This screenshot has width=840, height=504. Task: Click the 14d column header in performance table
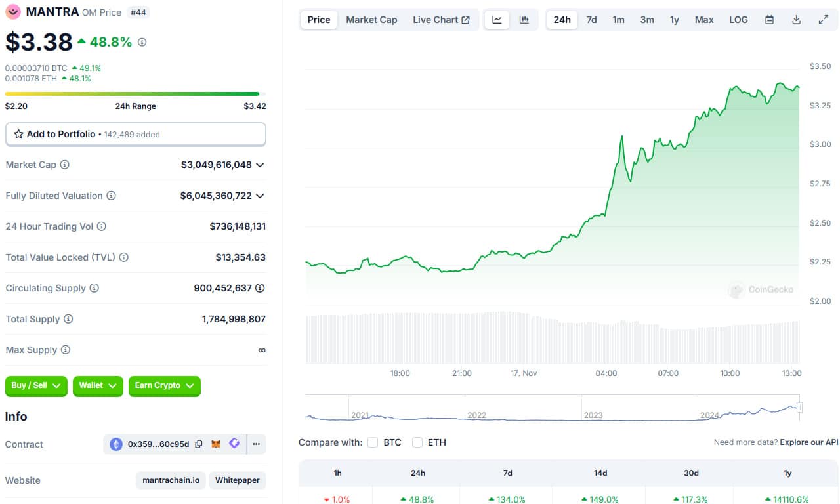click(x=600, y=473)
